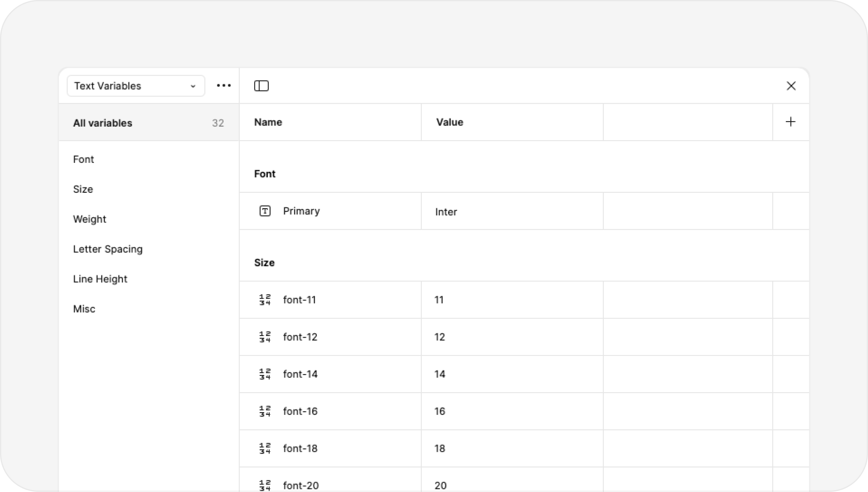This screenshot has height=492, width=868.
Task: Click number type icon beside font-16
Action: (265, 411)
